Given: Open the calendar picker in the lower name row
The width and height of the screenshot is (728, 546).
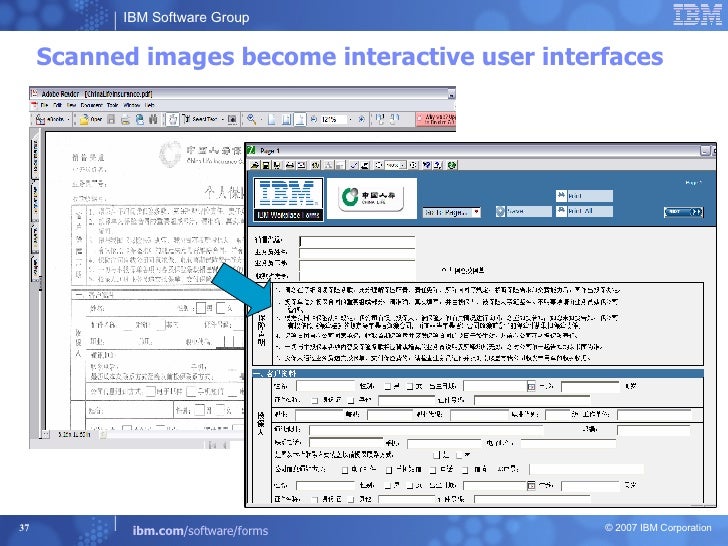Looking at the screenshot, I should [531, 486].
